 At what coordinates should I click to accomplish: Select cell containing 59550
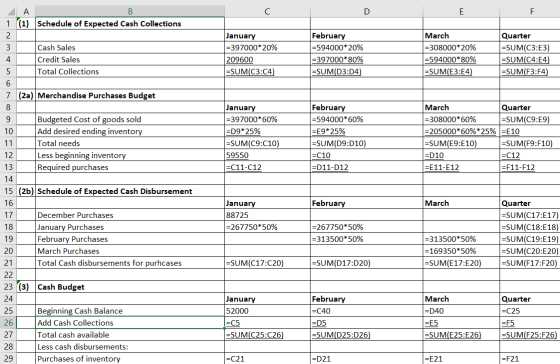[x=268, y=155]
